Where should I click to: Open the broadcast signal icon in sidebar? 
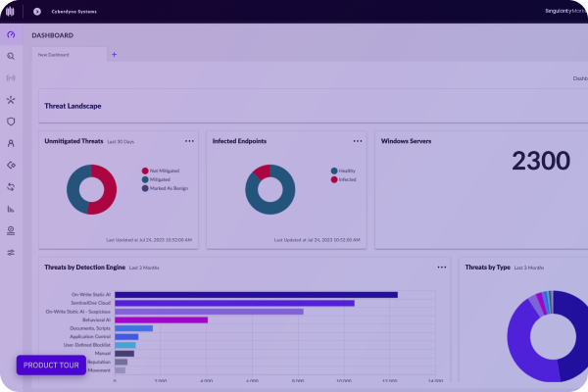tap(11, 77)
